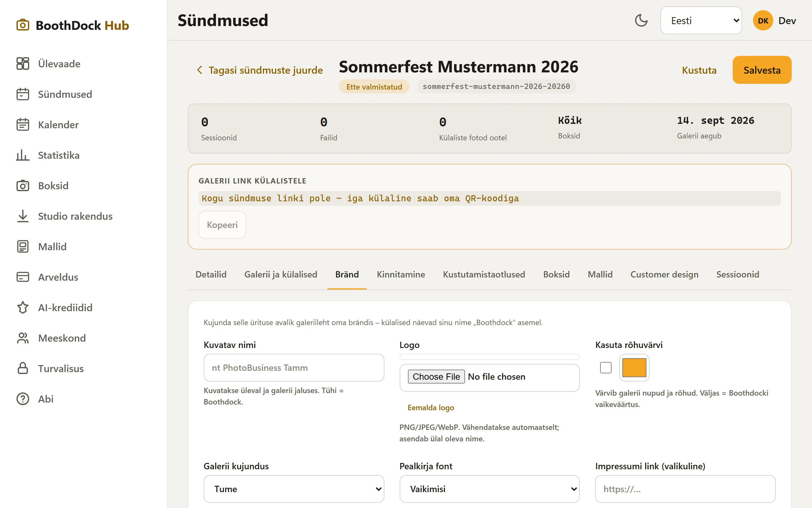Select the Bränd tab
812x508 pixels.
347,275
